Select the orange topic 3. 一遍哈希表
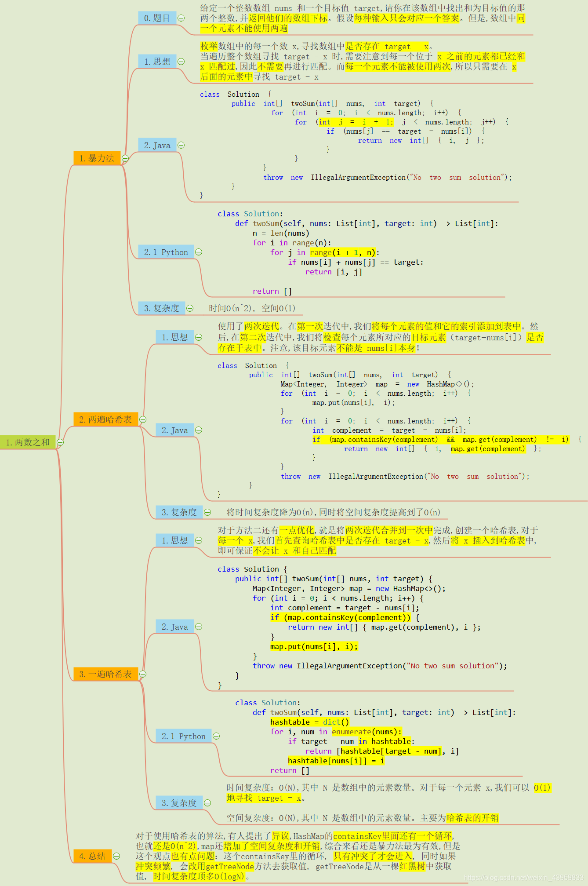The image size is (588, 886). (105, 674)
